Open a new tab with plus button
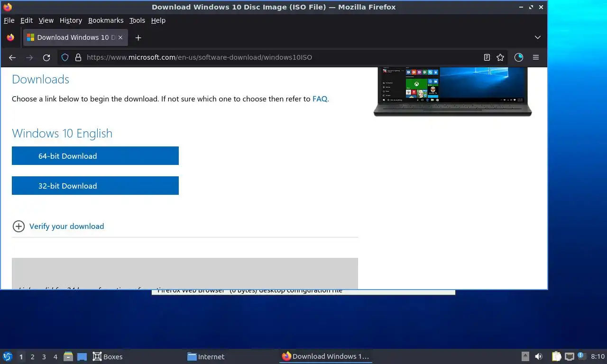Image resolution: width=607 pixels, height=364 pixels. 138,37
